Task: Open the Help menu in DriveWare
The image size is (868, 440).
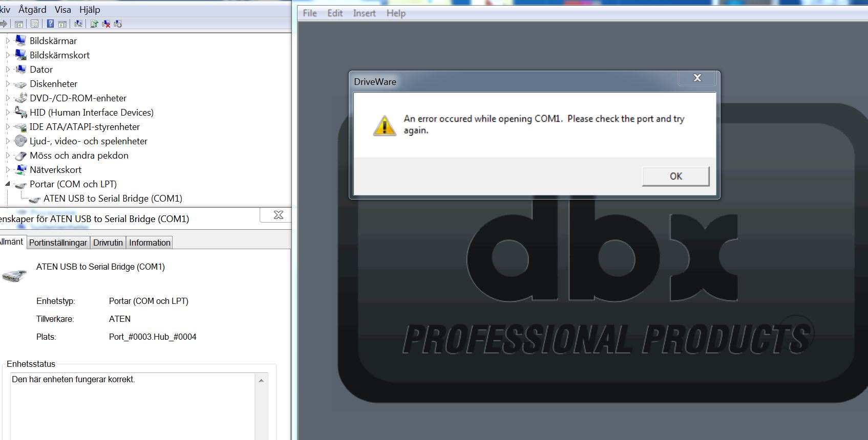Action: coord(396,13)
